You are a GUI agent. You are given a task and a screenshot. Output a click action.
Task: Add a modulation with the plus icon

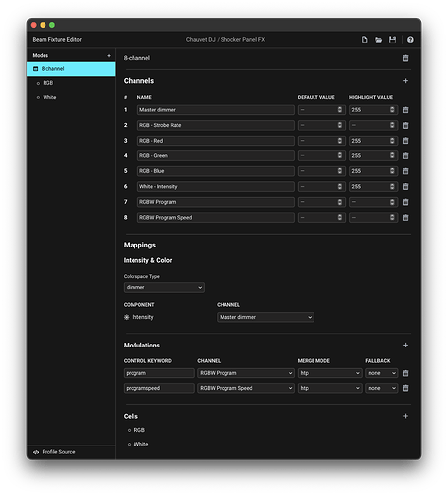click(x=405, y=345)
